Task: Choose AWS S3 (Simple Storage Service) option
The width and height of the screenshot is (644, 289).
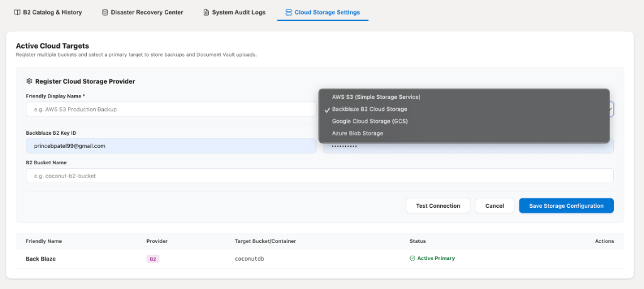Action: point(464,97)
